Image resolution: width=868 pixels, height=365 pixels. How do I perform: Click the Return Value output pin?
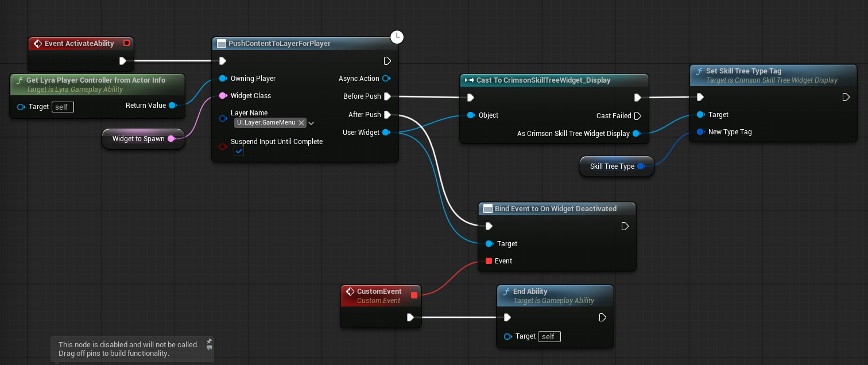click(172, 105)
